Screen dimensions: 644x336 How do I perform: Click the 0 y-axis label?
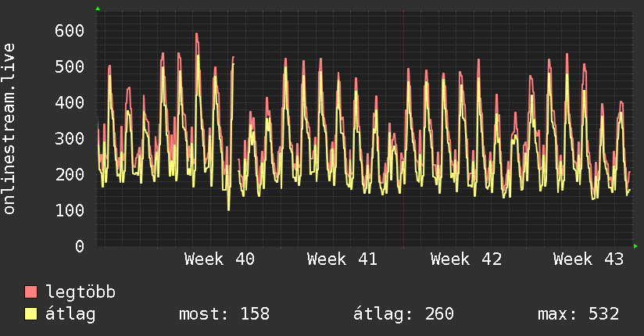(80, 246)
